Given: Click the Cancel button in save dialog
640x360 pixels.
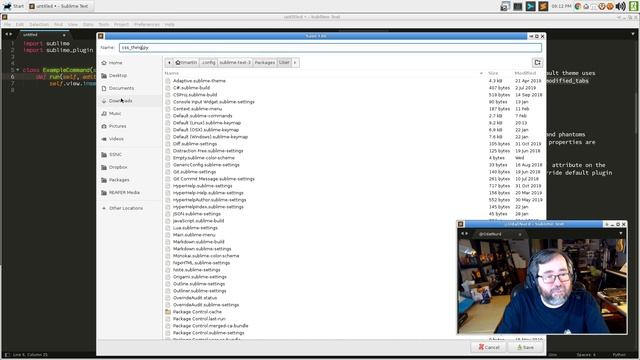Looking at the screenshot, I should (489, 347).
